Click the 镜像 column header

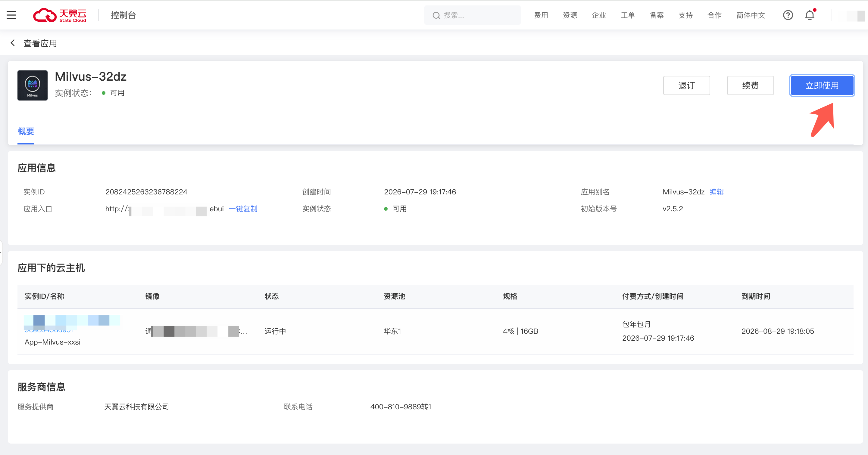[x=152, y=296]
